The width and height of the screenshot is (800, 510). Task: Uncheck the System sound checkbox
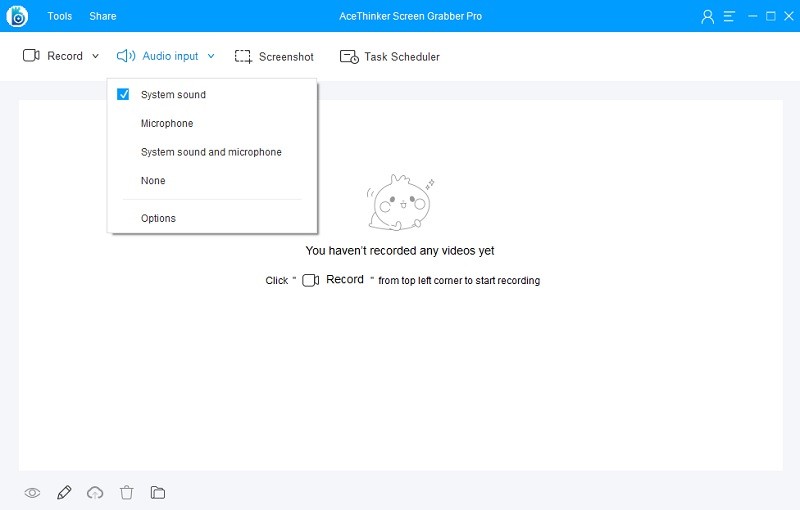(x=124, y=95)
